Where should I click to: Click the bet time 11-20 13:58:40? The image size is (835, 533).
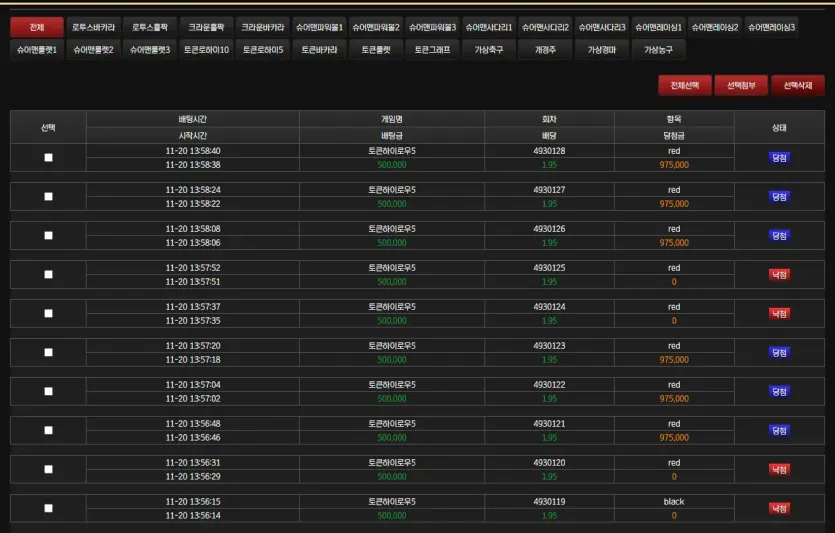pyautogui.click(x=193, y=151)
